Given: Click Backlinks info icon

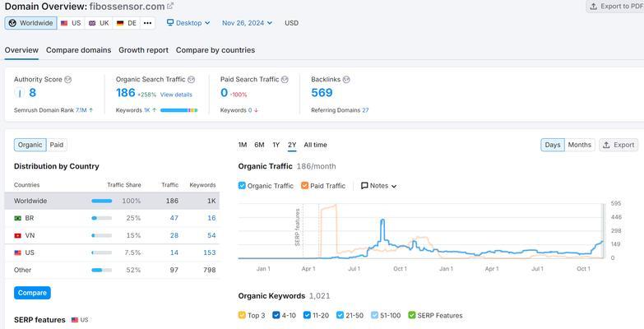Looking at the screenshot, I should tap(346, 80).
